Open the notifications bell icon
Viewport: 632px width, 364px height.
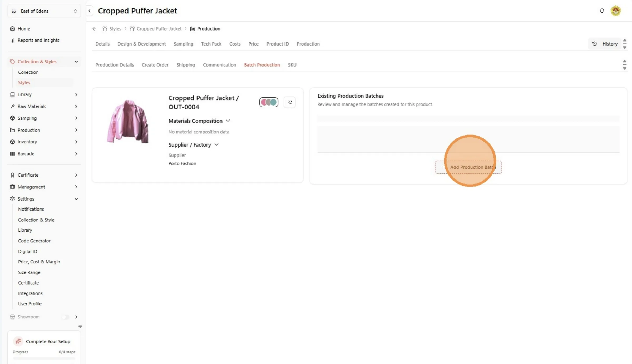pos(602,11)
